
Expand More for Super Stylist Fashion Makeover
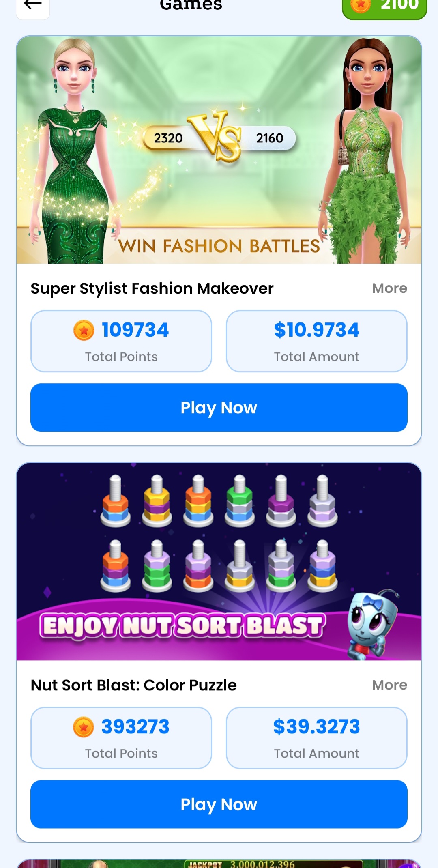[x=390, y=288]
